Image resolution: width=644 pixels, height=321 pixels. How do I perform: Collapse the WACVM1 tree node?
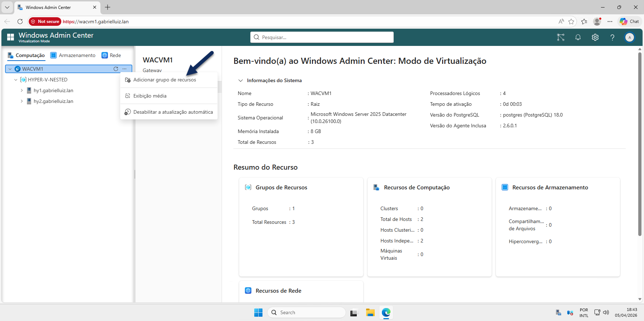[10, 69]
